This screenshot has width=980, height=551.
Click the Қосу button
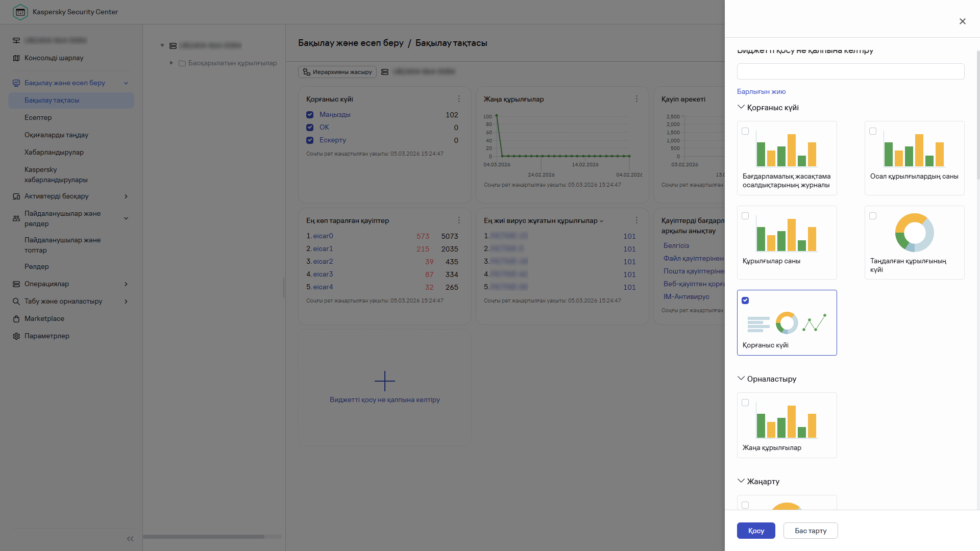tap(755, 531)
